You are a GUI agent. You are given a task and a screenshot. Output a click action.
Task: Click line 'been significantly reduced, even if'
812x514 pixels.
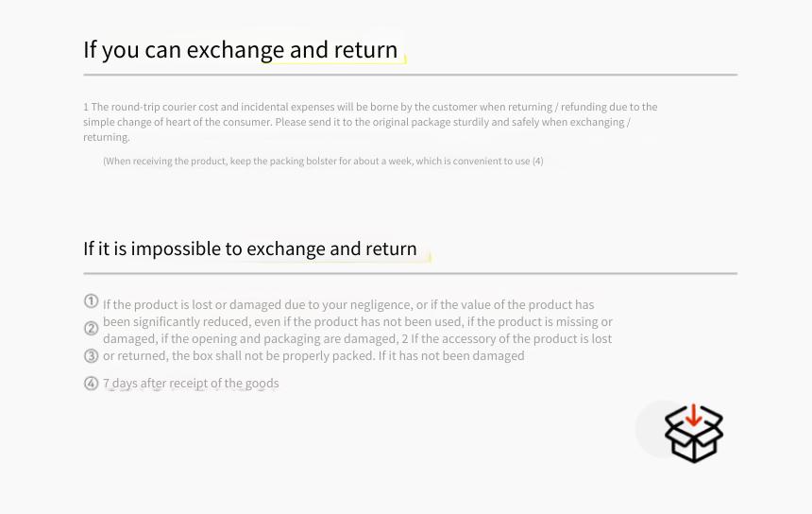click(358, 322)
